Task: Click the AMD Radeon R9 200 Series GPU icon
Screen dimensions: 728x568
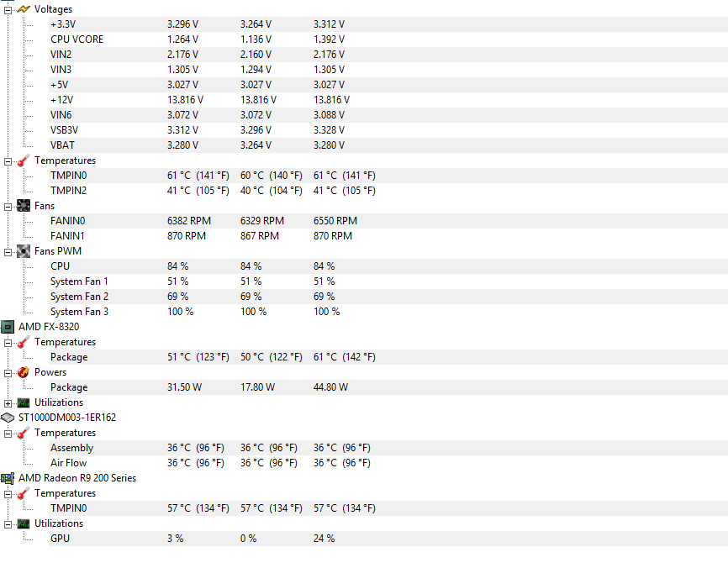Action: coord(7,477)
